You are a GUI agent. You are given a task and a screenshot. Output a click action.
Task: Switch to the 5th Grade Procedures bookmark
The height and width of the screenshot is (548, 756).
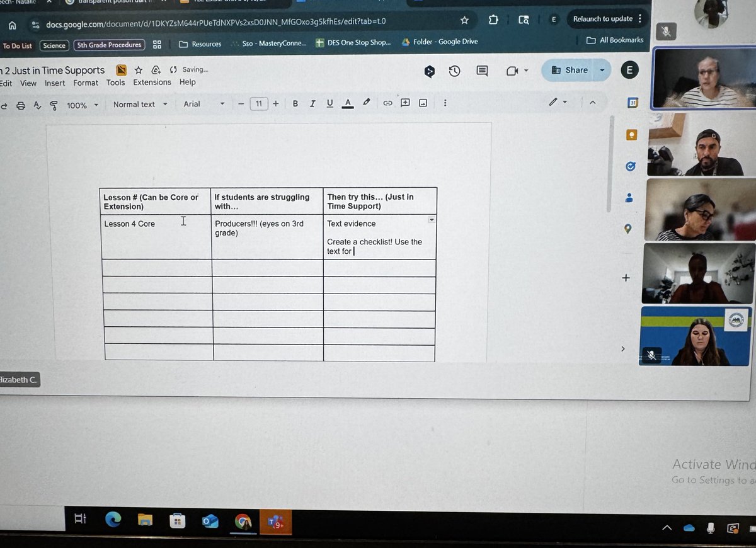pos(109,45)
